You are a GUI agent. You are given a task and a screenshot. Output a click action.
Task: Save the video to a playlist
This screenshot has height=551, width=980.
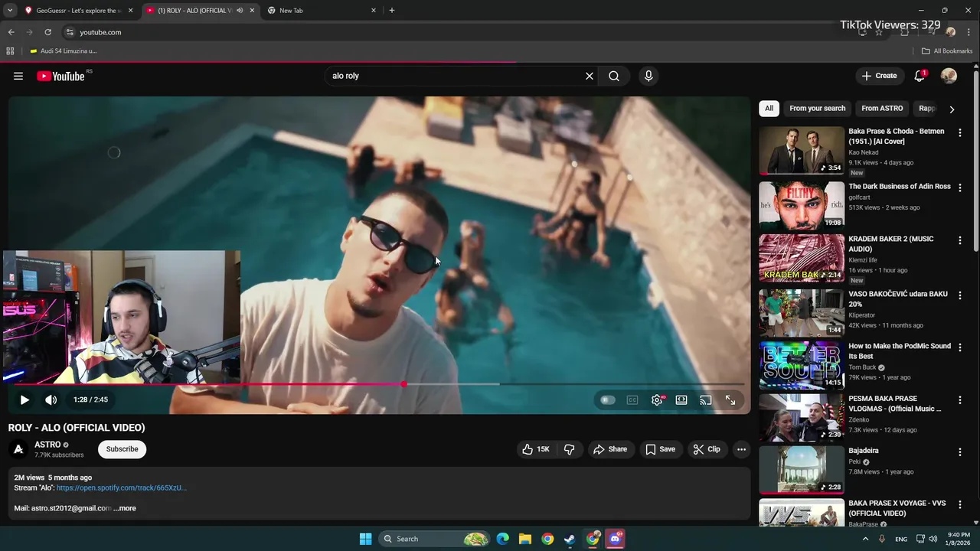660,449
